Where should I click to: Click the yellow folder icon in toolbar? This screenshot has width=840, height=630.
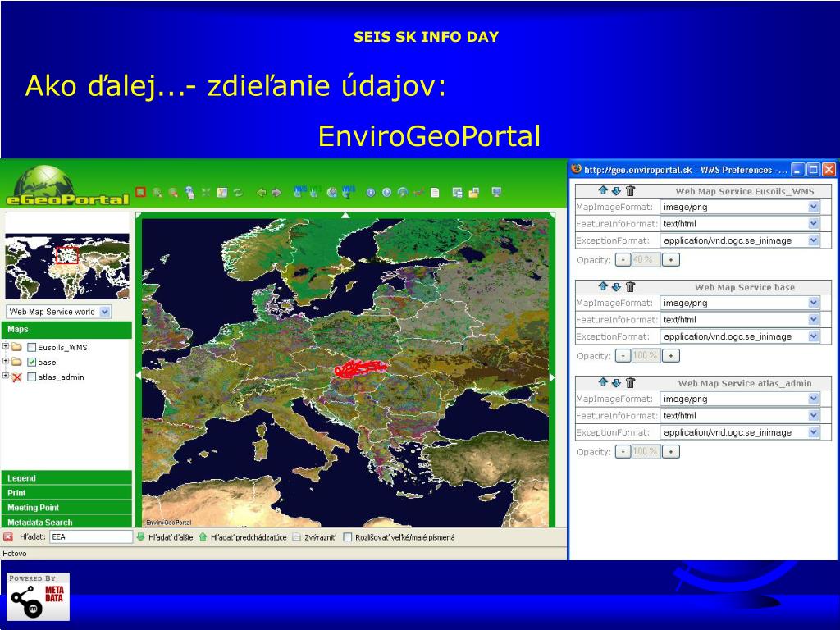[x=474, y=192]
